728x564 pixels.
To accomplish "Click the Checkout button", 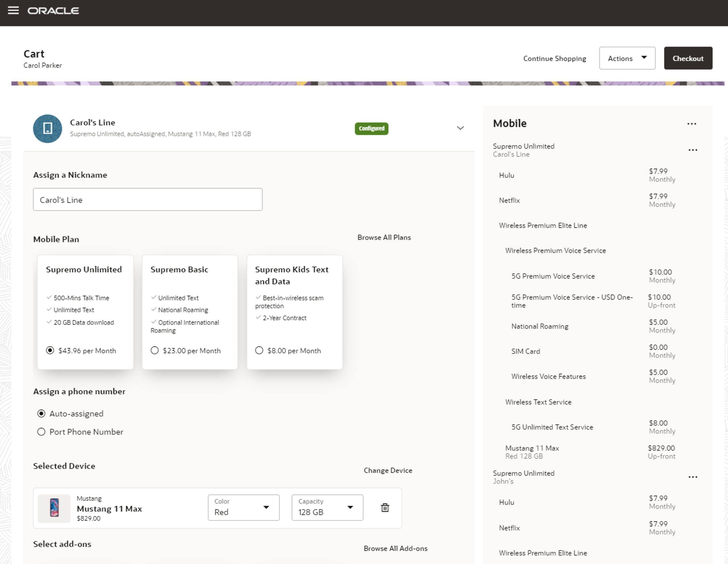I will click(x=688, y=58).
